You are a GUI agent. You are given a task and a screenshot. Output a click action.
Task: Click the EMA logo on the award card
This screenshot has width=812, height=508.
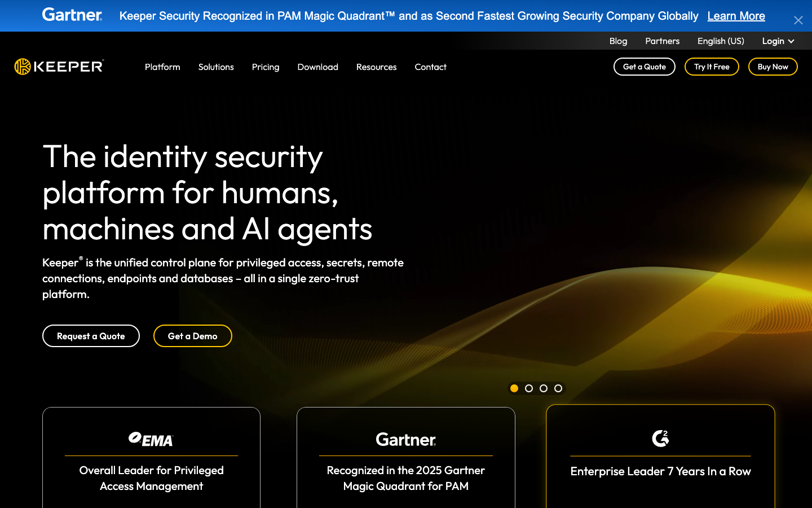click(151, 439)
